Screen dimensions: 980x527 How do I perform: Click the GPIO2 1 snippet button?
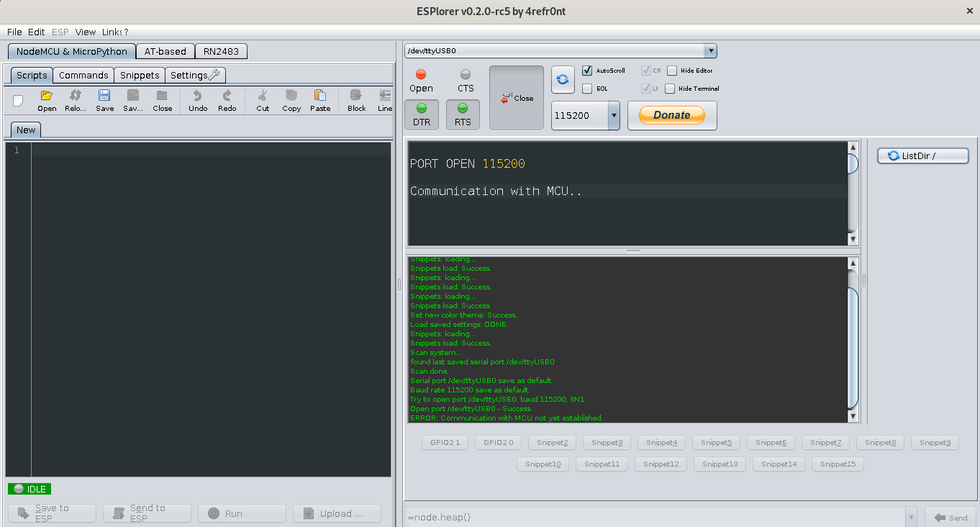point(445,442)
